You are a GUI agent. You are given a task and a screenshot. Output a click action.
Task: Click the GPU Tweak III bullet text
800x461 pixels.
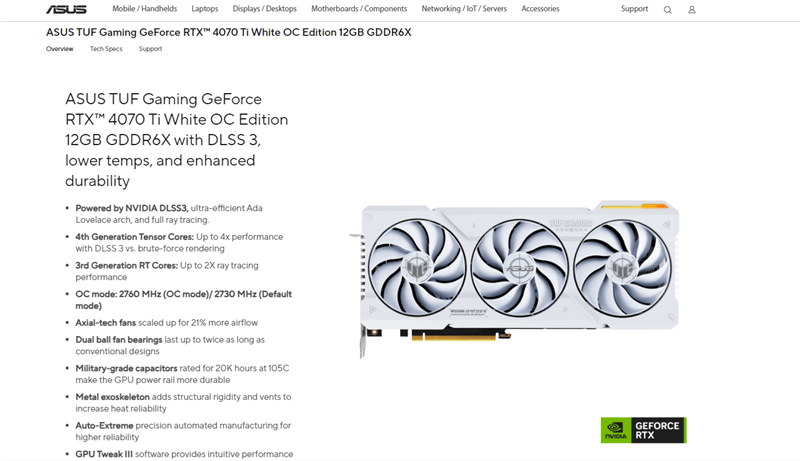(x=184, y=454)
